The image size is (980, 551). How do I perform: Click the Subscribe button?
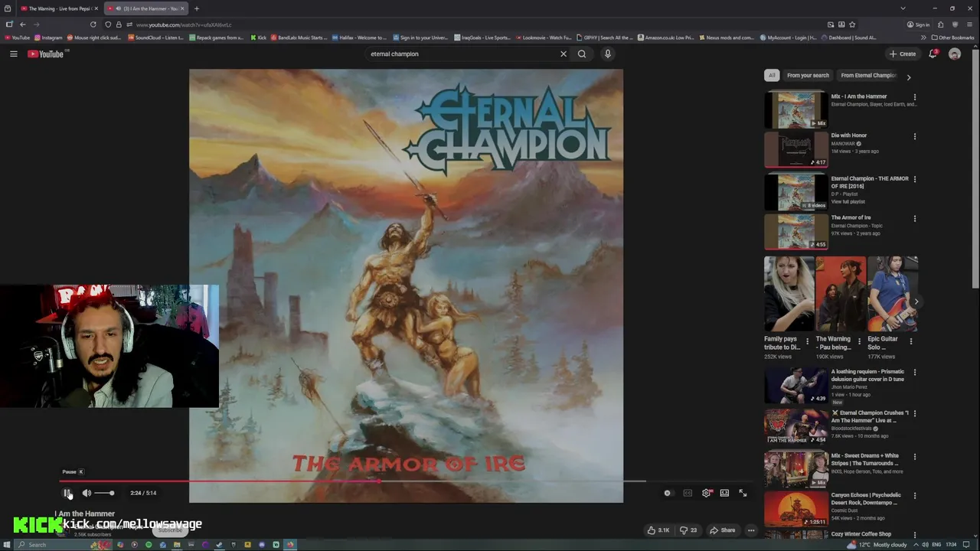pos(170,530)
